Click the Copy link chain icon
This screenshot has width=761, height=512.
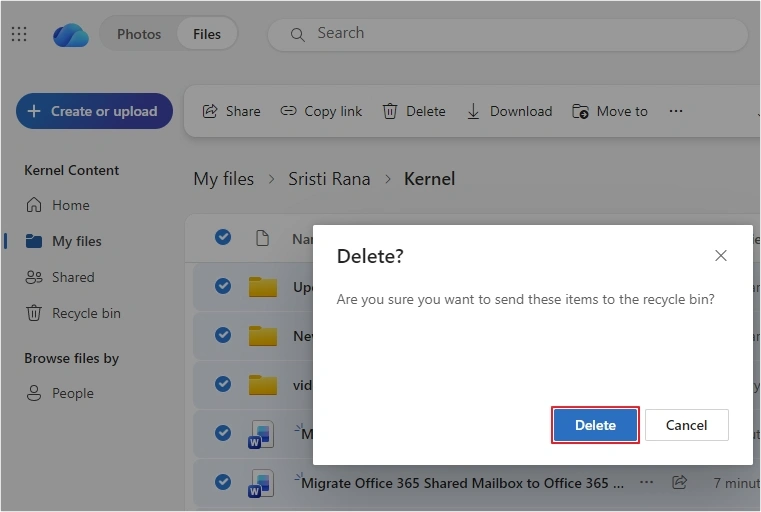point(288,111)
